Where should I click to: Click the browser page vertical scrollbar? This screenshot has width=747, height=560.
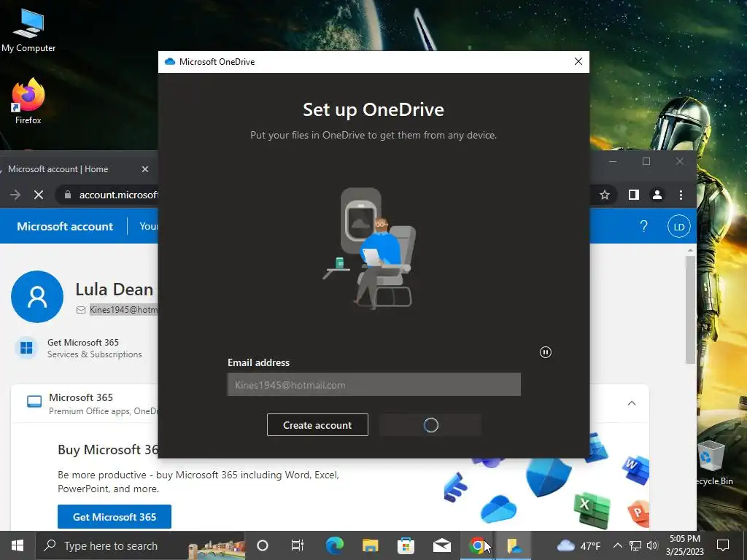pyautogui.click(x=690, y=309)
